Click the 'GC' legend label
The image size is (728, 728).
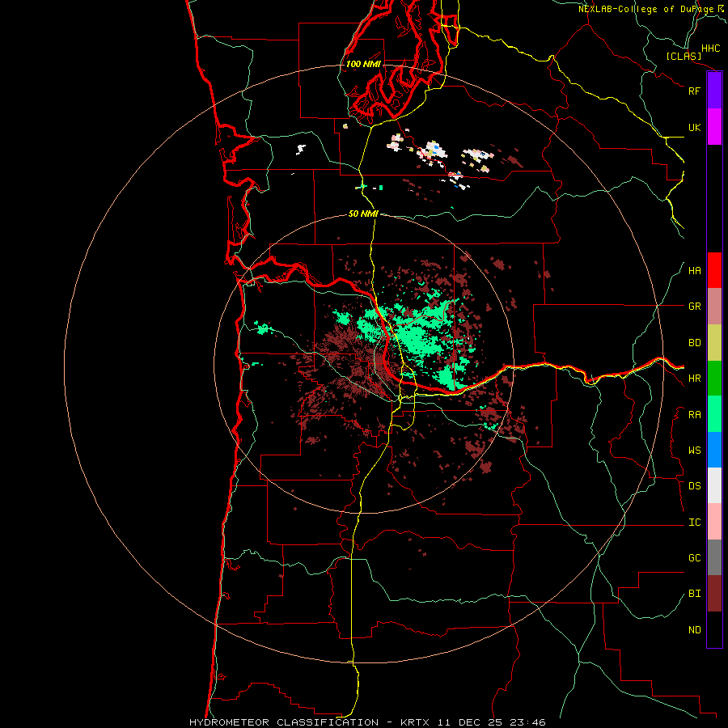coord(694,558)
